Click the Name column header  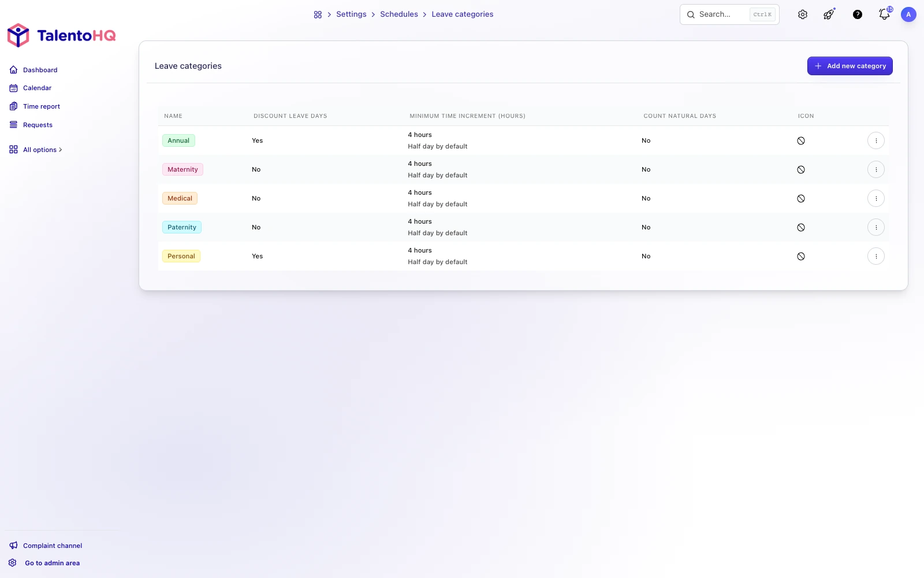(x=173, y=116)
